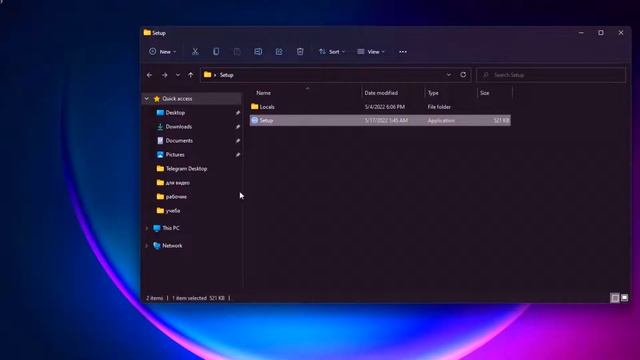This screenshot has height=360, width=640.
Task: Select the Locals folder row
Action: click(380, 107)
